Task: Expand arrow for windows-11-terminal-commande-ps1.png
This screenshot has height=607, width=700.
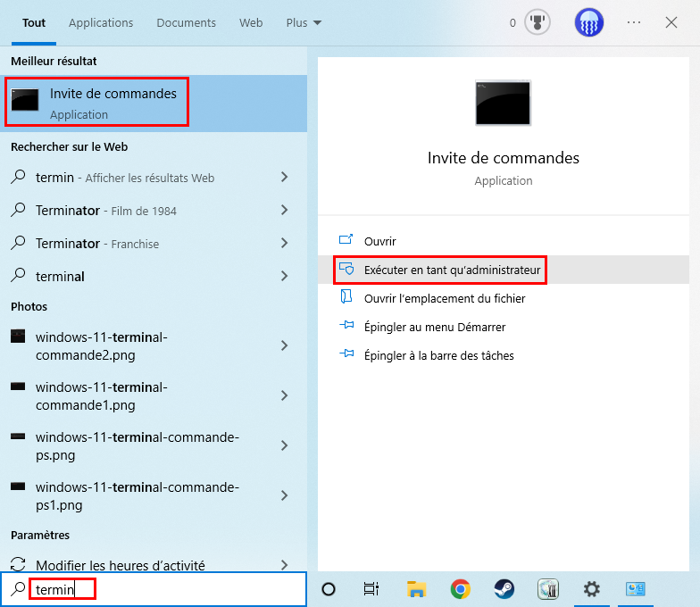Action: coord(284,495)
